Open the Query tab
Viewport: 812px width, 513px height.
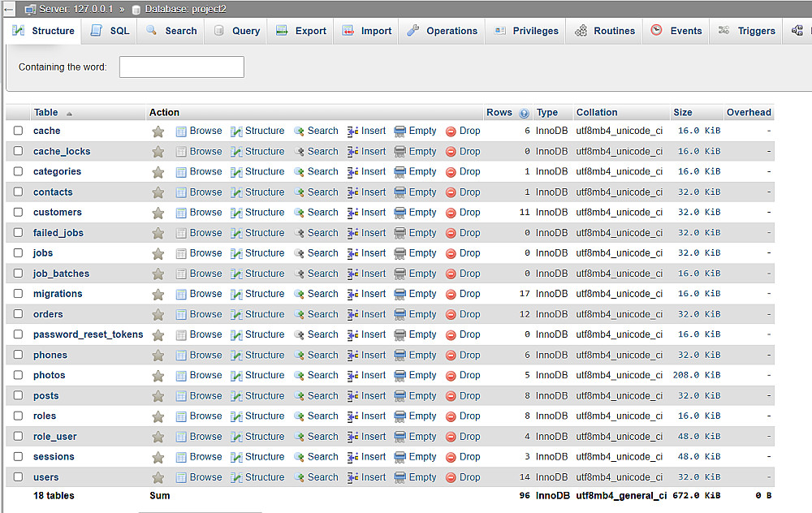tap(236, 31)
